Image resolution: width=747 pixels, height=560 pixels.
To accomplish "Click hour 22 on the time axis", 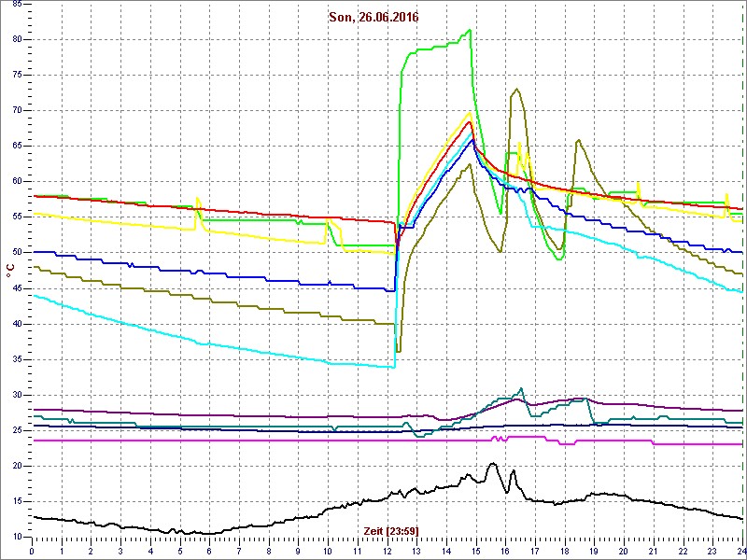I will (684, 551).
